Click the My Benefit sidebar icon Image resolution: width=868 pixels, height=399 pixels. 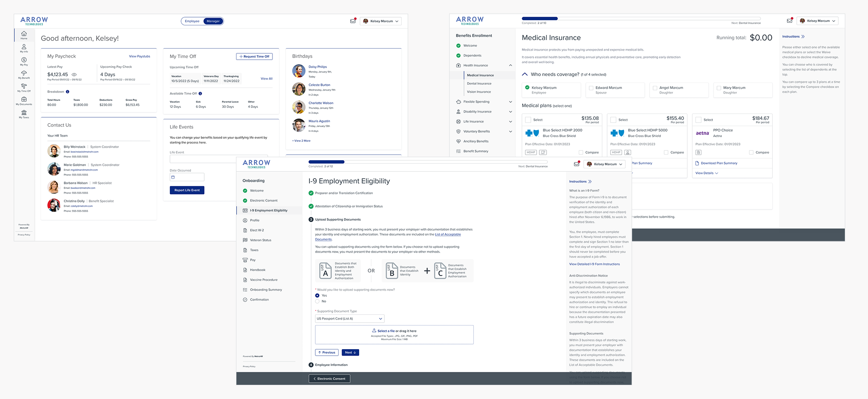click(24, 74)
